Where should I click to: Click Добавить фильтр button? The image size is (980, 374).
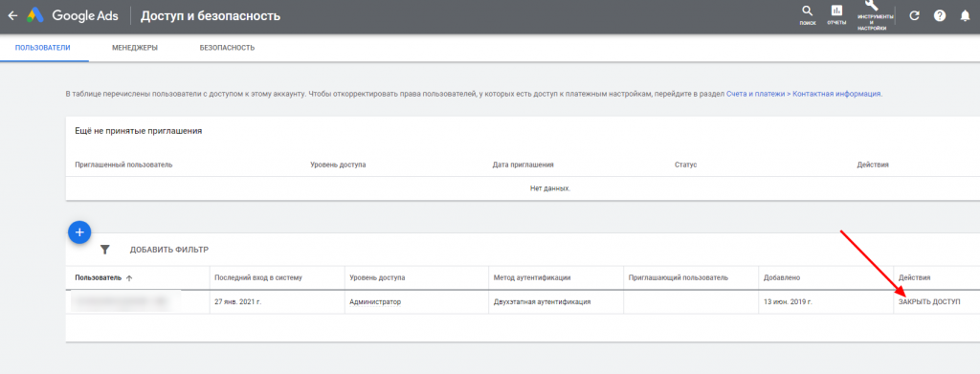(x=169, y=250)
